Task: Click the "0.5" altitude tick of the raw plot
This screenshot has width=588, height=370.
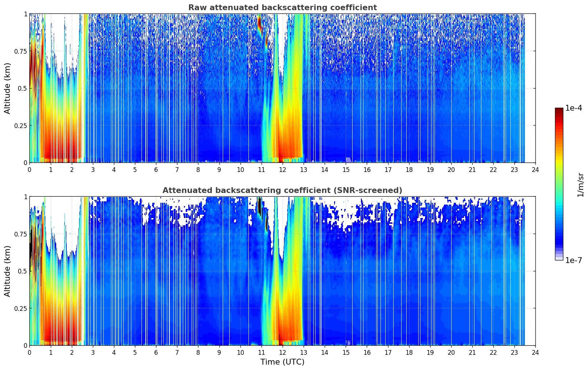Action: (23, 88)
